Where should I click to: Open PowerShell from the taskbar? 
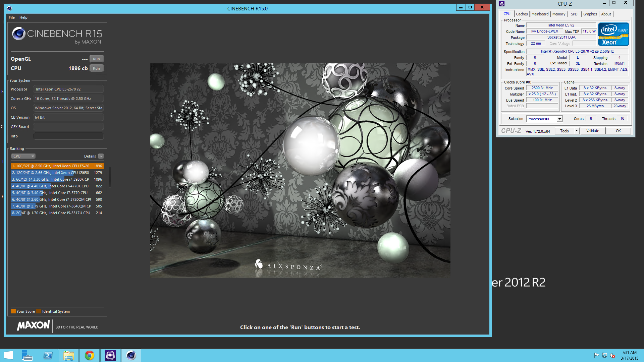(48, 355)
